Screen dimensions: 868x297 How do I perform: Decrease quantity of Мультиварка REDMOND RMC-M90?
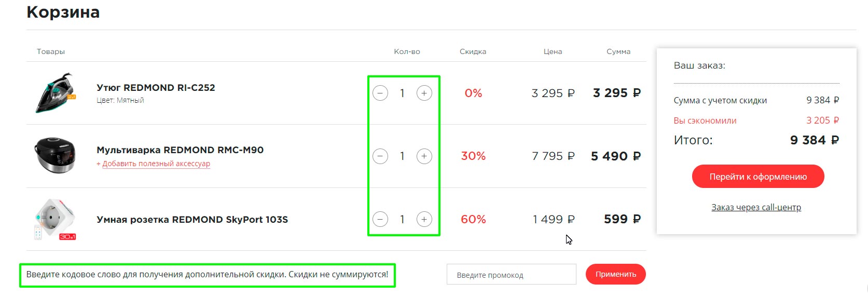point(380,156)
